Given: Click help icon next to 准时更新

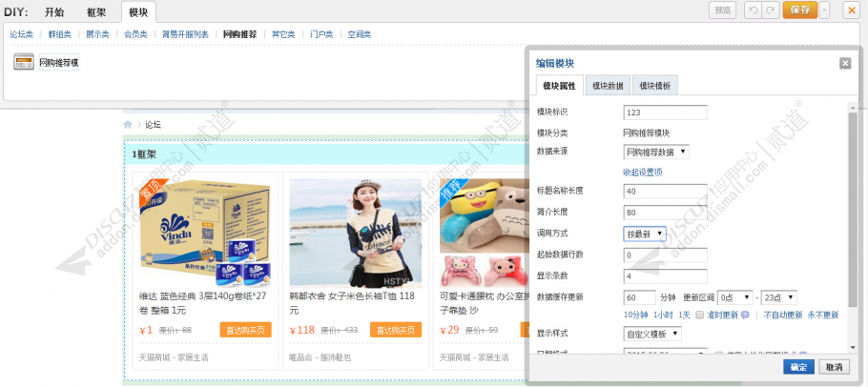Looking at the screenshot, I should point(745,316).
